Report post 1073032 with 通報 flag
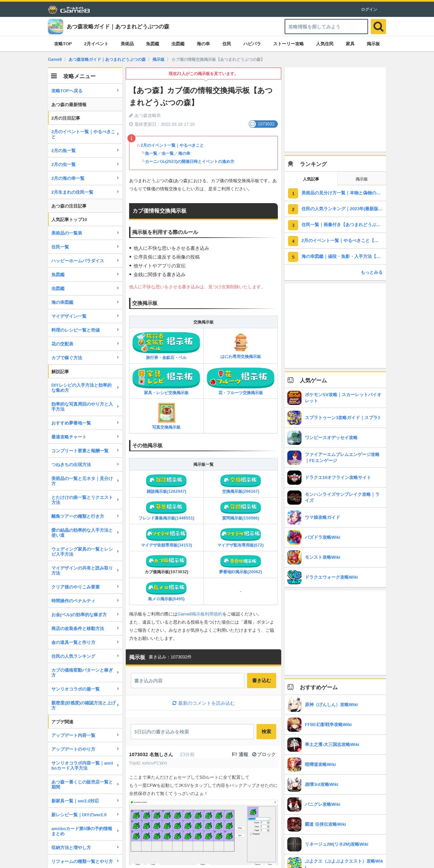This screenshot has height=868, width=434. 240,754
